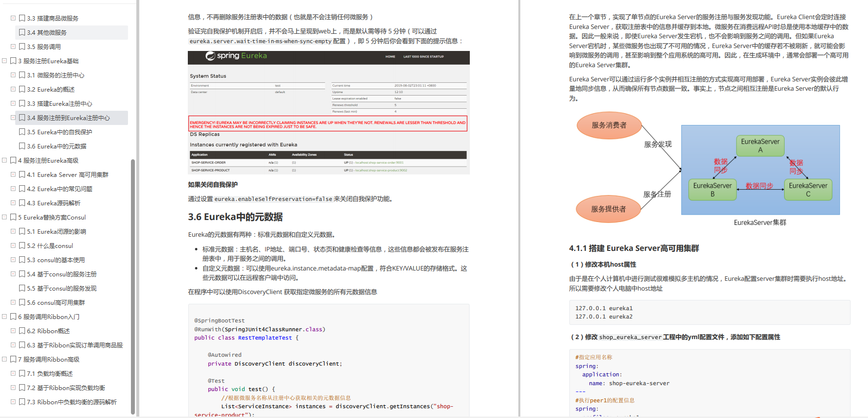Expand the 7.3 Ribbon中负载均衡的源码解析 node

(13, 402)
